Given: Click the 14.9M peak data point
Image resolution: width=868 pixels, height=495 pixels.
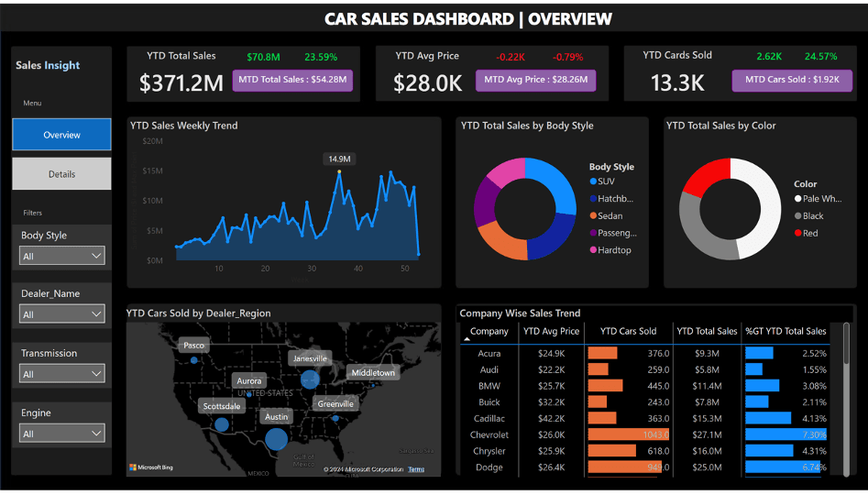Looking at the screenshot, I should tap(339, 172).
